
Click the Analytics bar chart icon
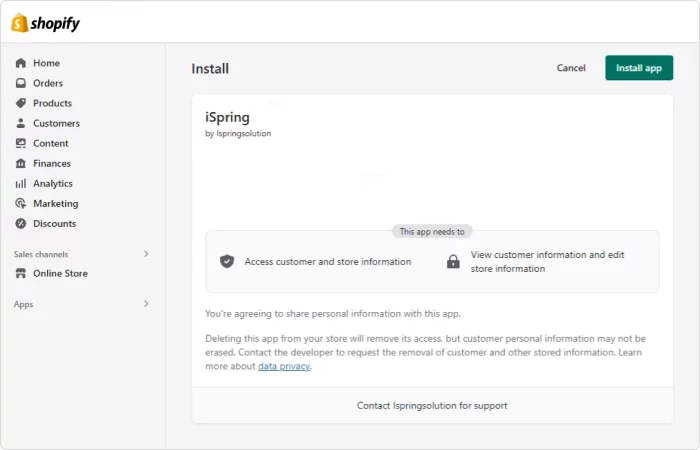pos(21,183)
